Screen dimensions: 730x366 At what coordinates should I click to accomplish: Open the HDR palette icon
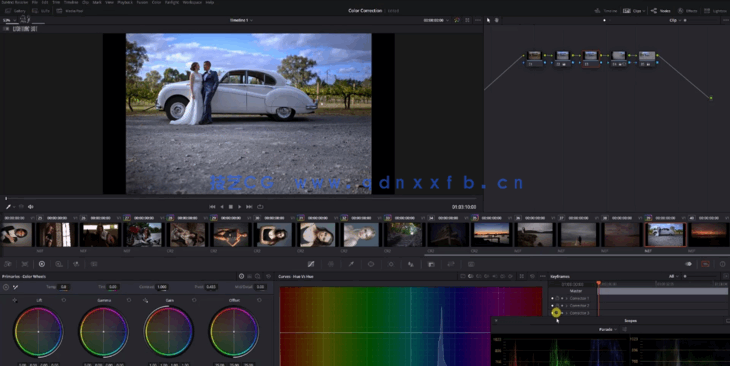pyautogui.click(x=59, y=264)
